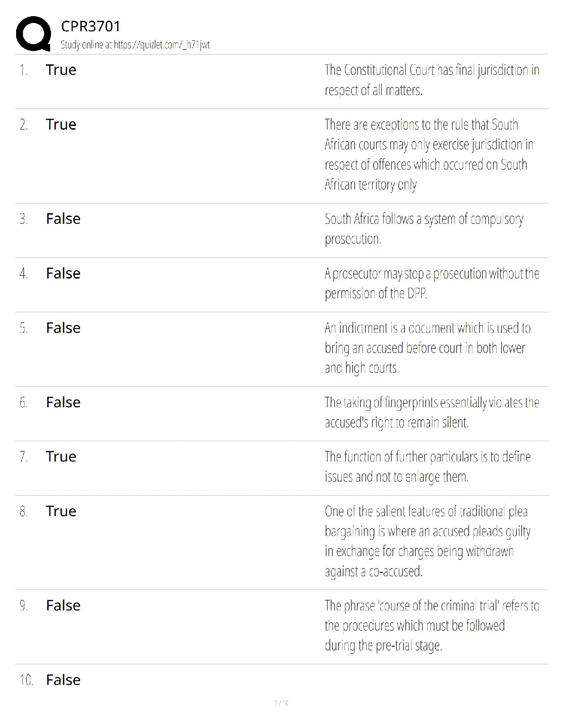The image size is (563, 728).
Task: Click the traditional plea bargaining statement
Action: click(x=427, y=541)
